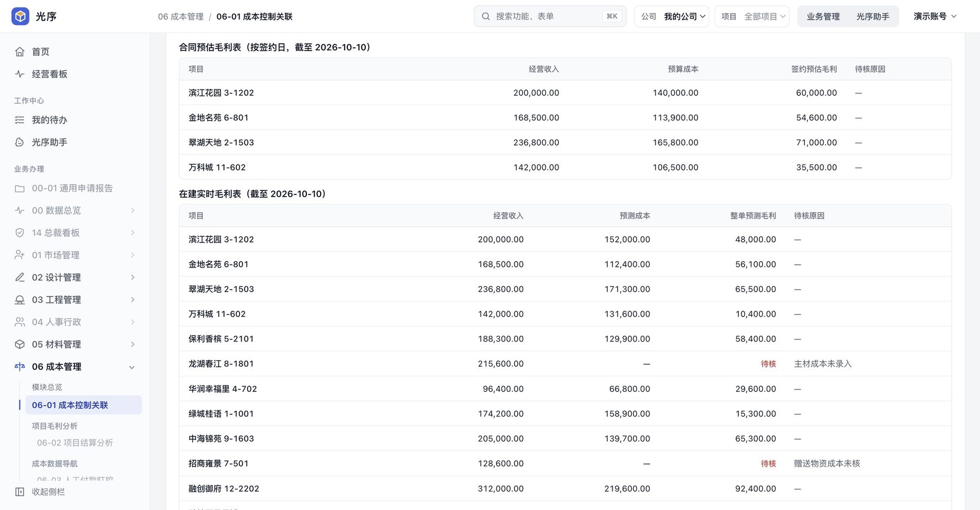Image resolution: width=980 pixels, height=510 pixels.
Task: Click the 收起侧栏 panel icon
Action: click(20, 492)
